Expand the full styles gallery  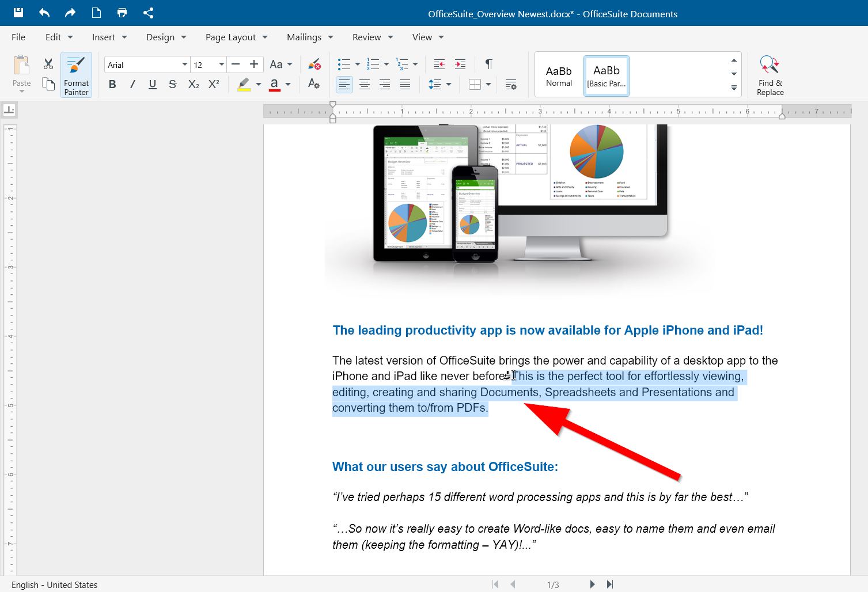734,88
